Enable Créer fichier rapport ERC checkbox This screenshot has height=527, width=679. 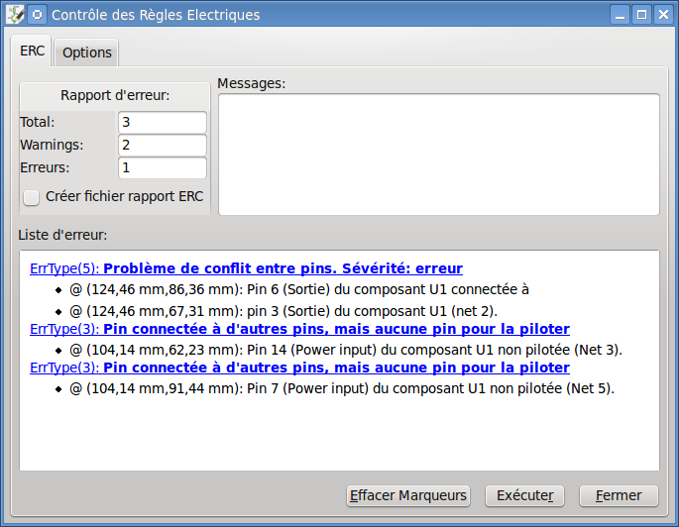click(32, 197)
